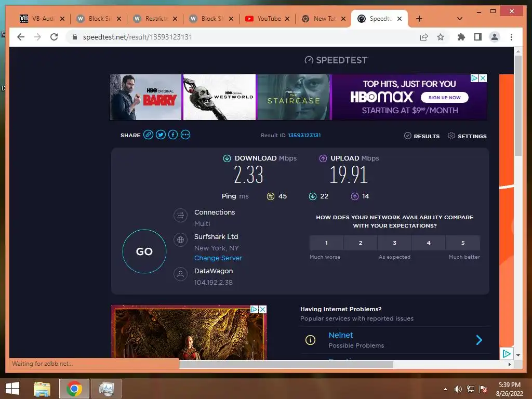Click the Chrome taskbar icon

[x=74, y=389]
